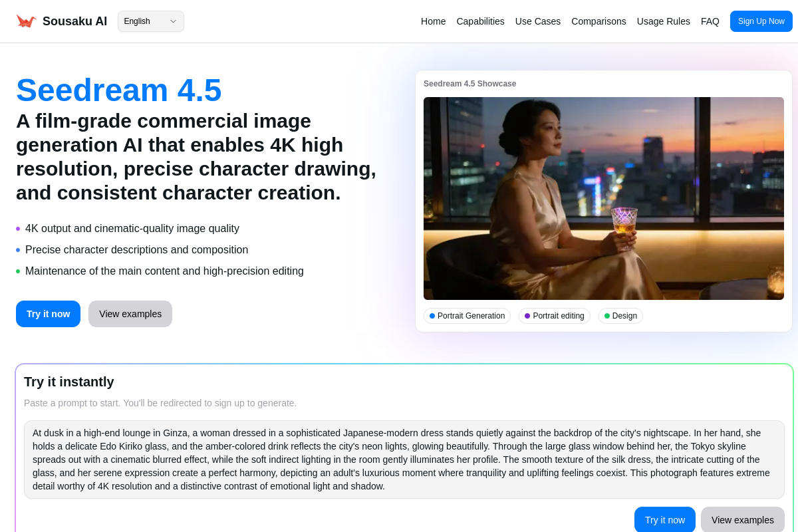Click the Sousaku AI brand name
Viewport: 798px width, 532px height.
pyautogui.click(x=74, y=21)
